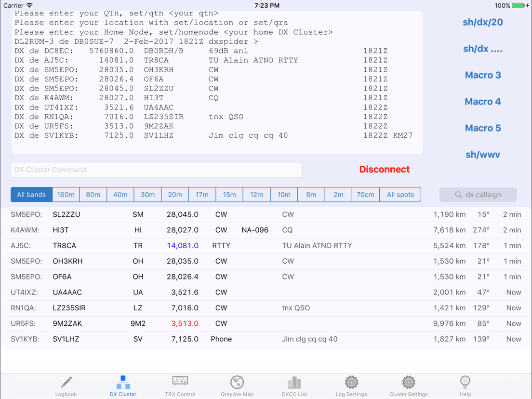Filter spots by 40m band
The image size is (532, 399).
click(x=120, y=195)
